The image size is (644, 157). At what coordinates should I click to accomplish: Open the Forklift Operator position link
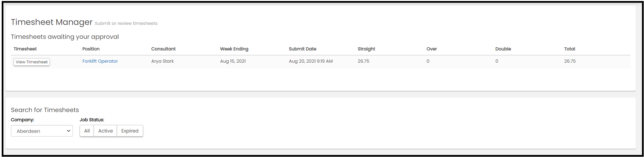point(100,61)
